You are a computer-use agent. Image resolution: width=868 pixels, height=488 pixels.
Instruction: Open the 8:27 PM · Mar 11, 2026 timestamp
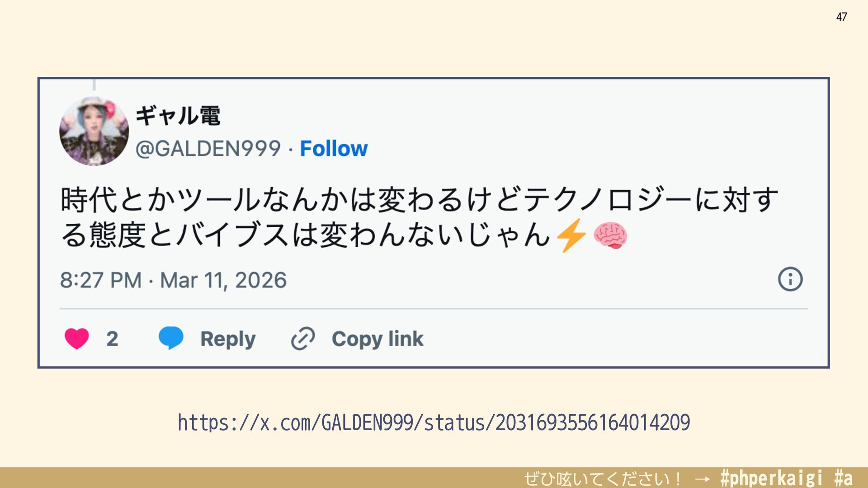173,280
